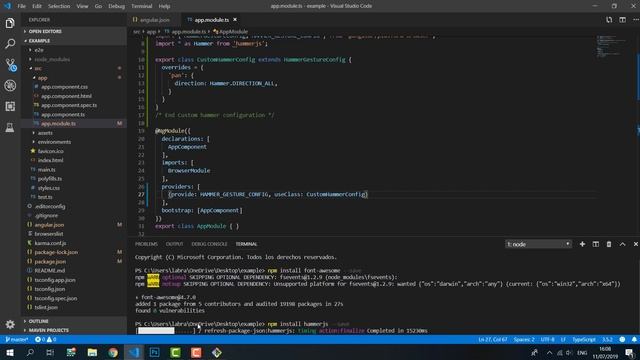Screen dimensions: 640x360
Task: Expand the node_modules folder
Action: click(x=74, y=59)
